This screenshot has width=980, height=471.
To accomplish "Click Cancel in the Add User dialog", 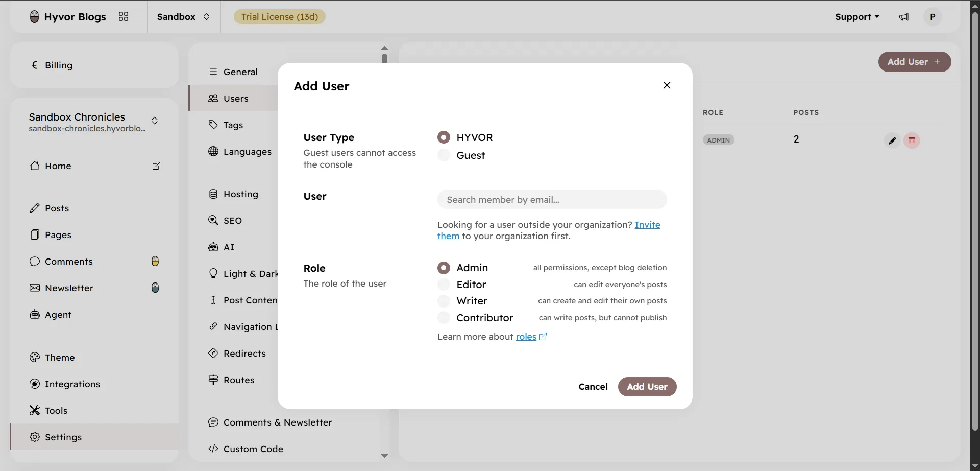I will pyautogui.click(x=593, y=387).
